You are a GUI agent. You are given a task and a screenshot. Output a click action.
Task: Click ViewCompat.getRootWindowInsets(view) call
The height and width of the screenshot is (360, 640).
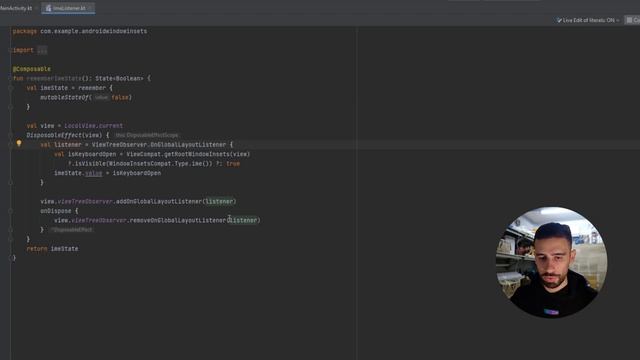click(188, 154)
